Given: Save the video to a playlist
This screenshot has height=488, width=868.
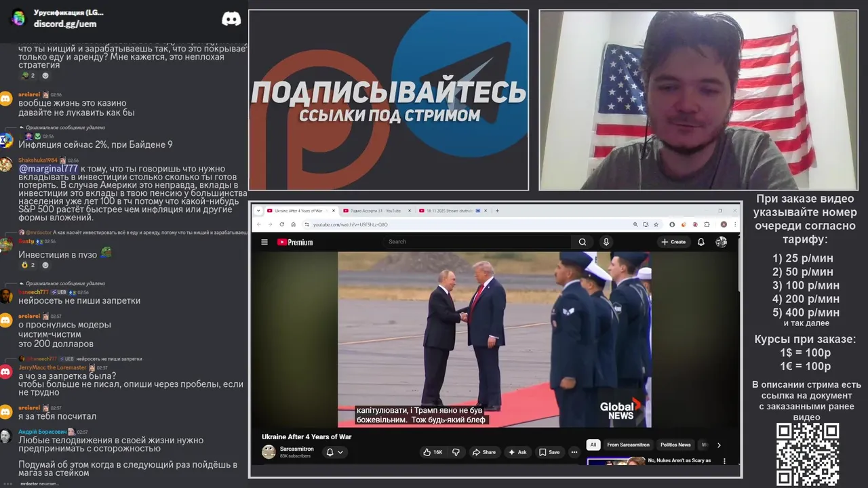Looking at the screenshot, I should [549, 452].
